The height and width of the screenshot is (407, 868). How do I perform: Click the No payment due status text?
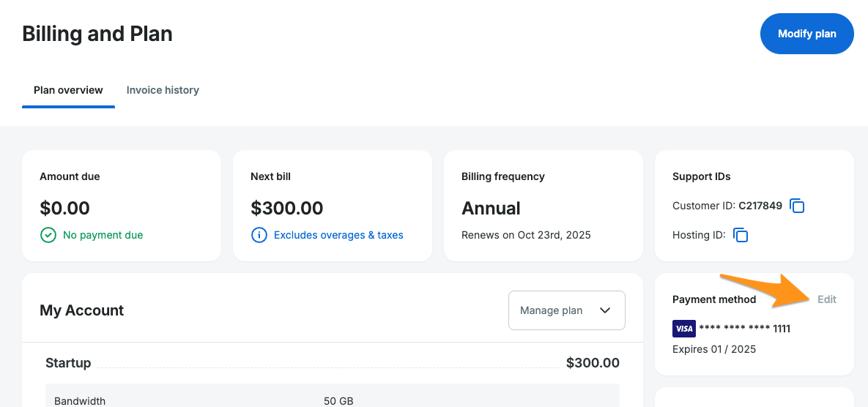pyautogui.click(x=103, y=235)
